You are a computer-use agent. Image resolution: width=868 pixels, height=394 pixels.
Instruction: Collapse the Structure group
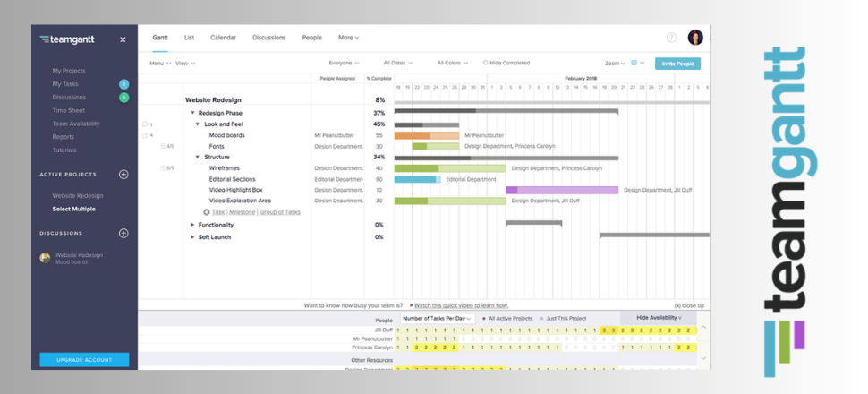tap(198, 158)
